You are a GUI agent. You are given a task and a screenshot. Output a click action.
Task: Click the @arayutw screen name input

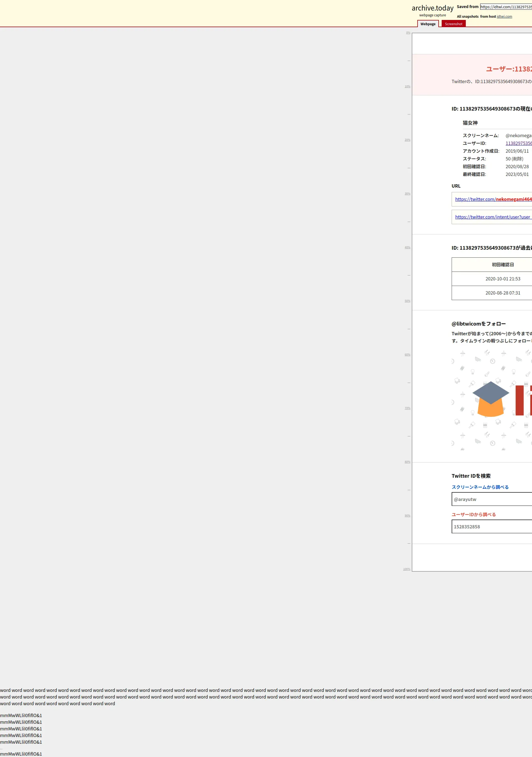click(491, 499)
